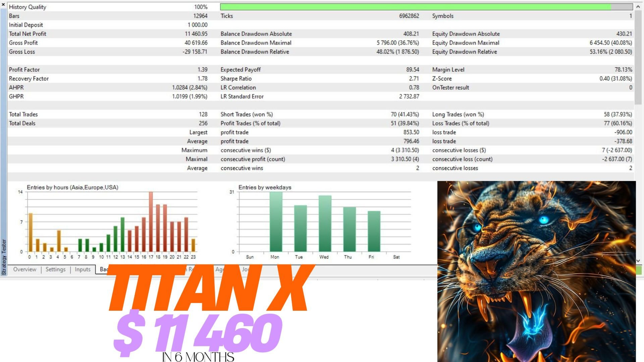Click the Symbols label
The width and height of the screenshot is (644, 362).
[443, 16]
